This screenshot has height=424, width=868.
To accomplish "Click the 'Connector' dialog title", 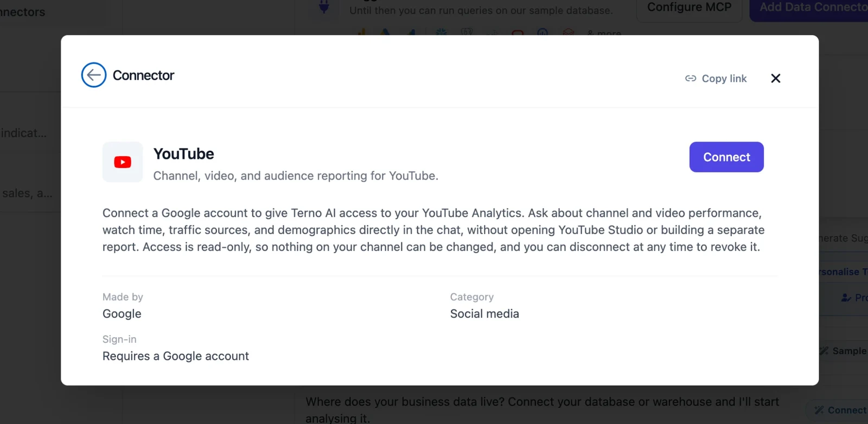I will (143, 75).
